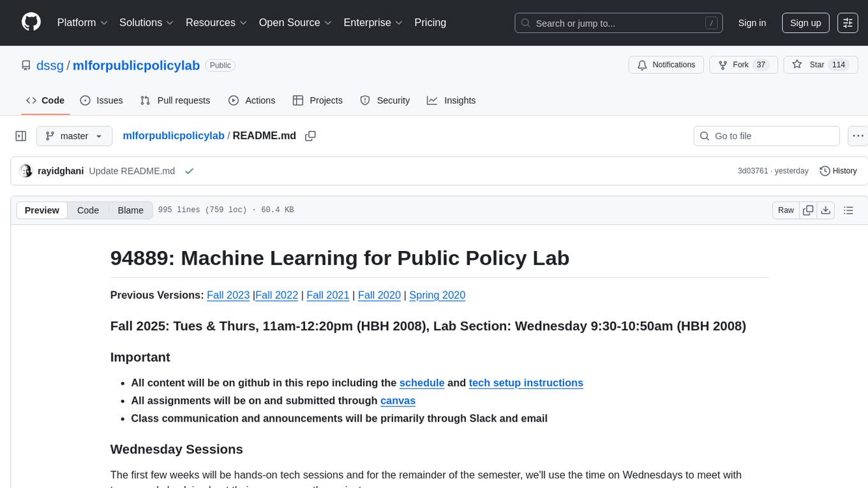This screenshot has width=868, height=488.
Task: Open the Fall 2022 previous version
Action: pos(277,295)
